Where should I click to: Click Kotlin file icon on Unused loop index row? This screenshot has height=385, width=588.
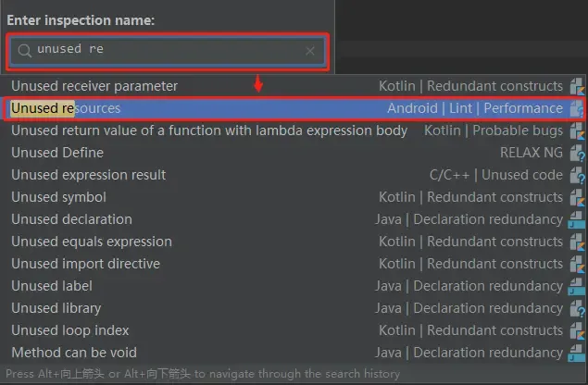pyautogui.click(x=577, y=330)
